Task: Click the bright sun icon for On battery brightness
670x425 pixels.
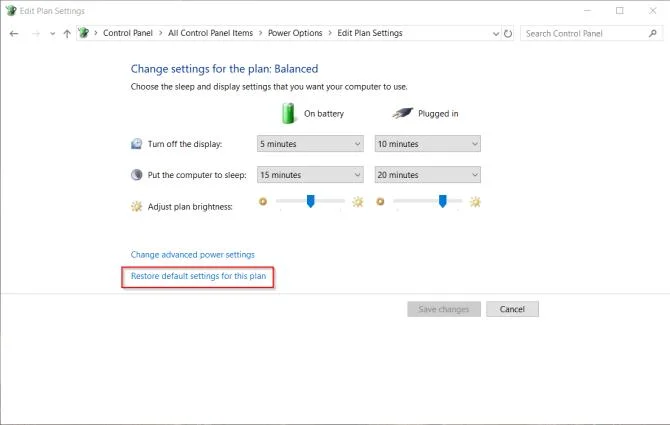Action: (x=358, y=202)
